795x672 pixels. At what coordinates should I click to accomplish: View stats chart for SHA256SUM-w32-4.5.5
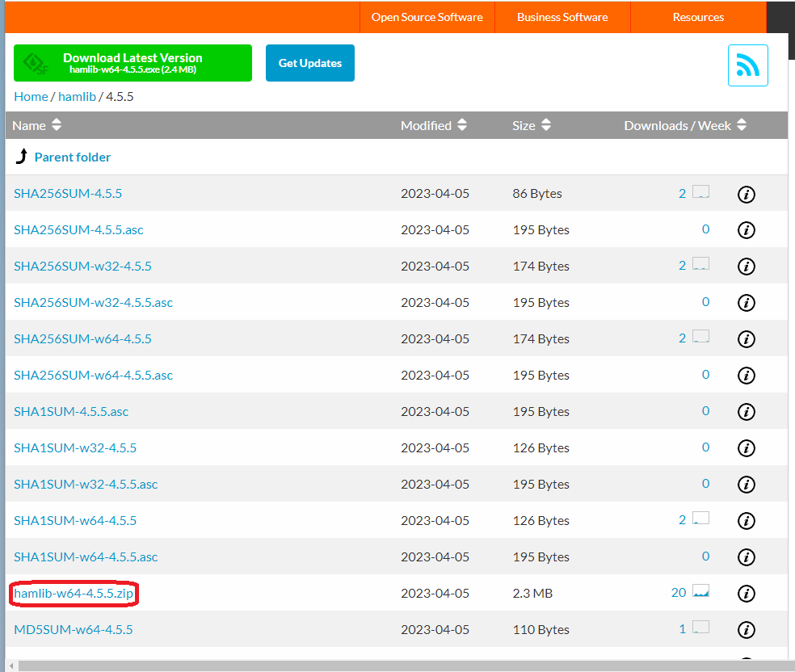click(700, 263)
